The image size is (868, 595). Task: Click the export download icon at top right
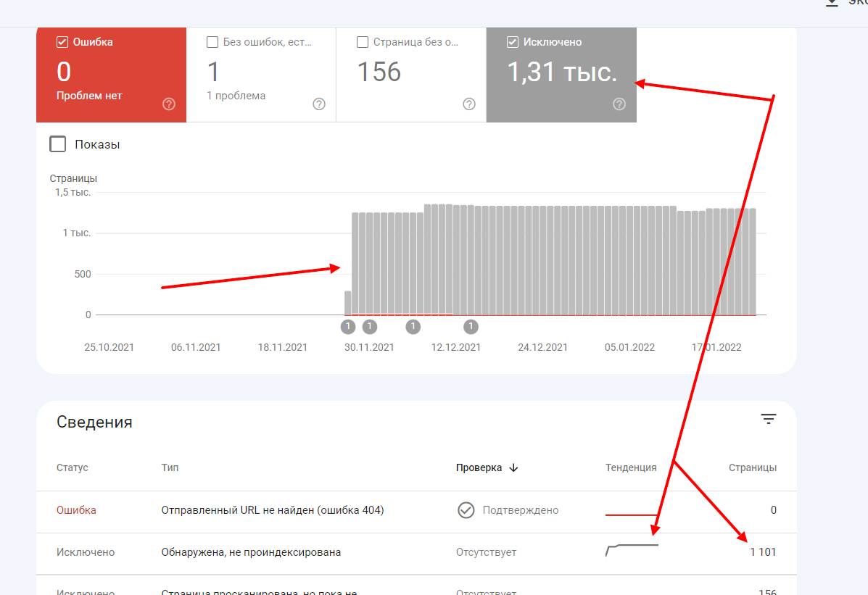(832, 4)
